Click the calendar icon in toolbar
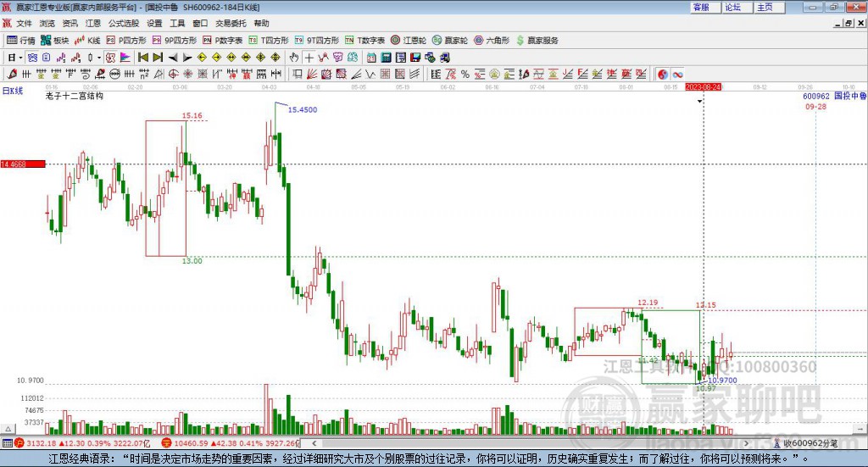Image resolution: width=868 pixels, height=467 pixels. point(371,58)
